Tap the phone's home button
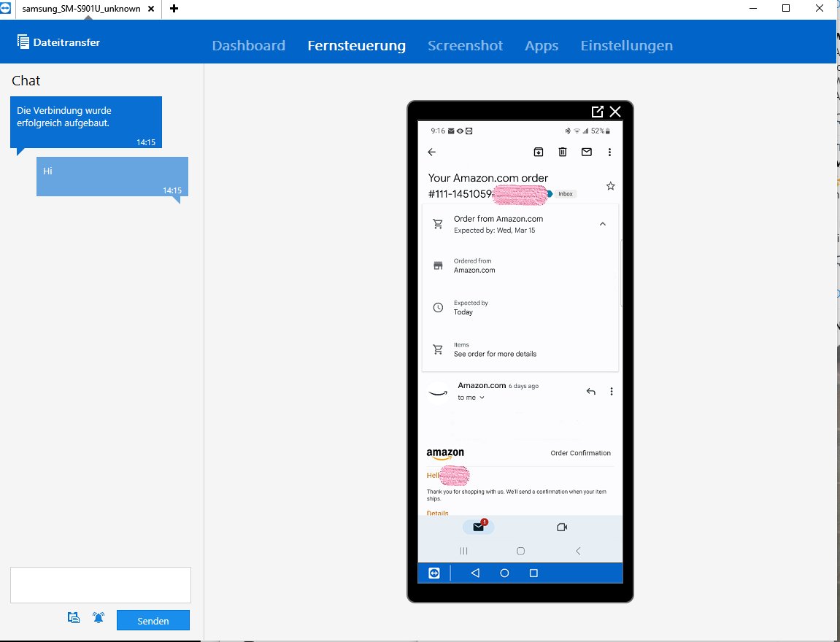 click(x=520, y=550)
